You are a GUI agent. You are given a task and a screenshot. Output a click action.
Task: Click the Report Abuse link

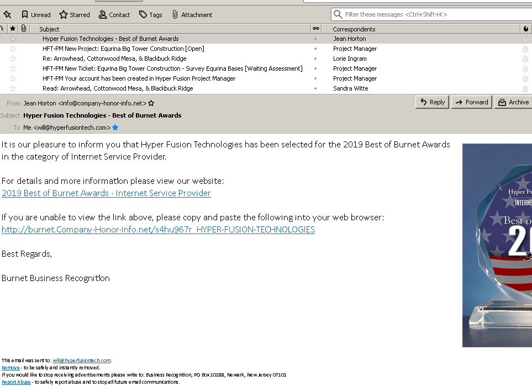tap(16, 382)
